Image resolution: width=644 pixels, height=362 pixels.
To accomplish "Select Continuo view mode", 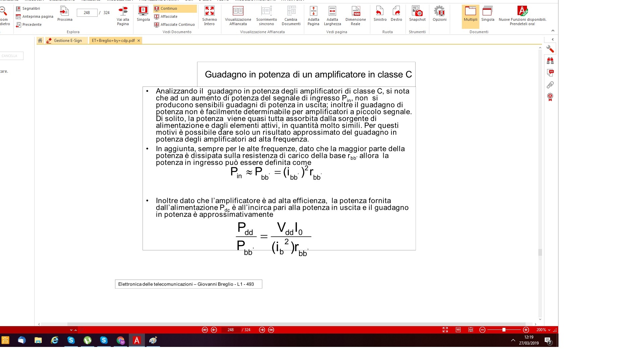I will click(x=168, y=8).
